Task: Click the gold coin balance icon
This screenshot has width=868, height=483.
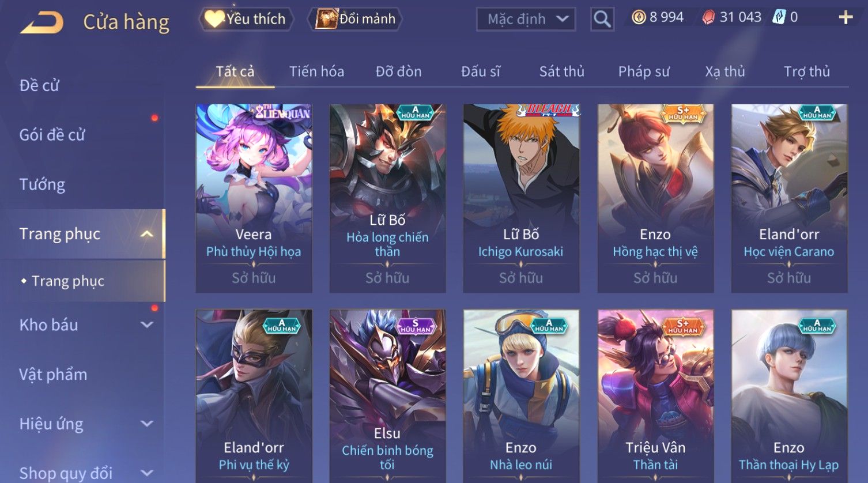Action: (x=639, y=18)
